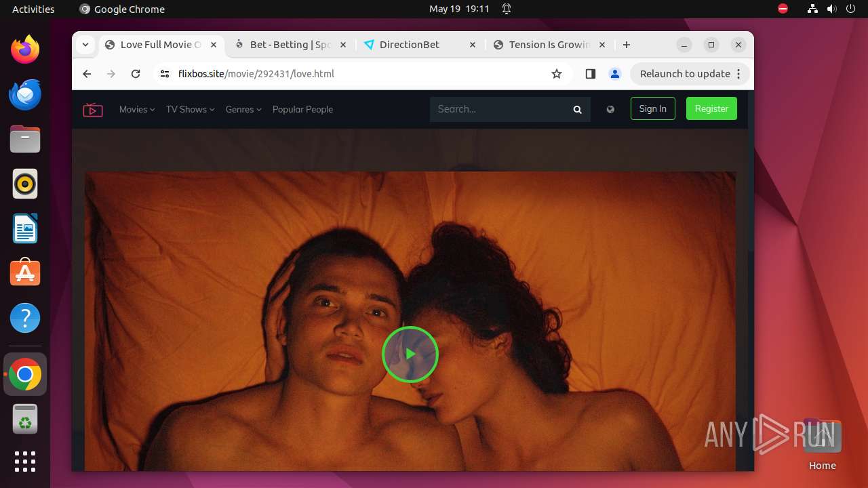Open the Files manager from dock
This screenshot has height=488, width=868.
coord(25,139)
